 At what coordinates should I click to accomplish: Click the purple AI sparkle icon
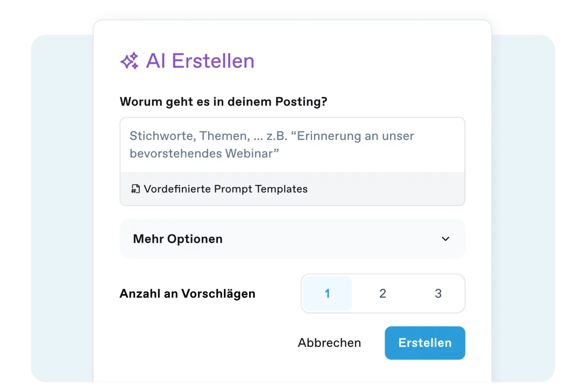coord(129,61)
